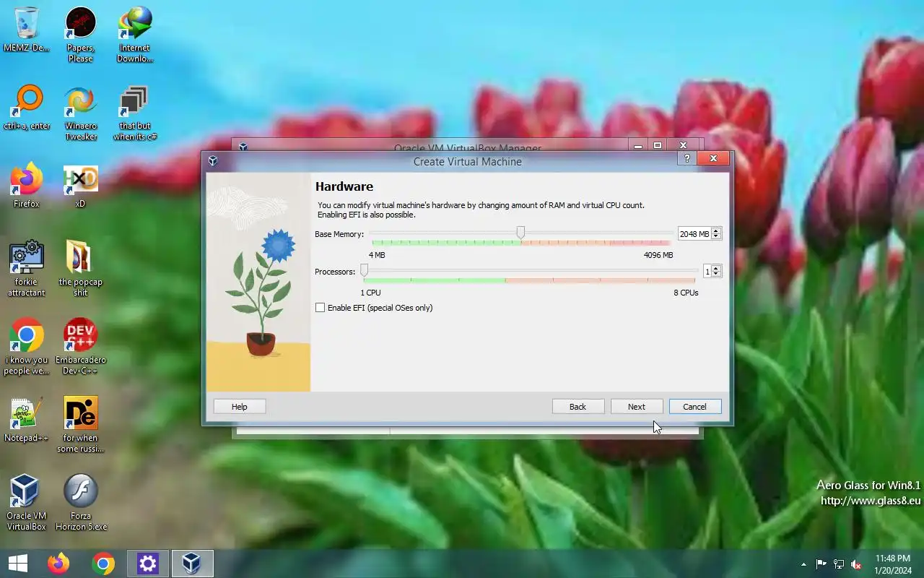
Task: Select the VirtualBox taskbar button
Action: coord(192,564)
